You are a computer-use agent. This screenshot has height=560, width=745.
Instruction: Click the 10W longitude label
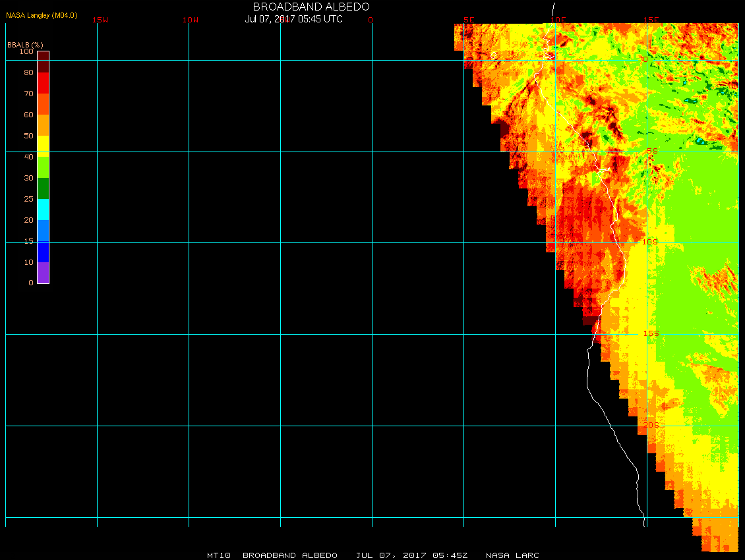pyautogui.click(x=191, y=20)
